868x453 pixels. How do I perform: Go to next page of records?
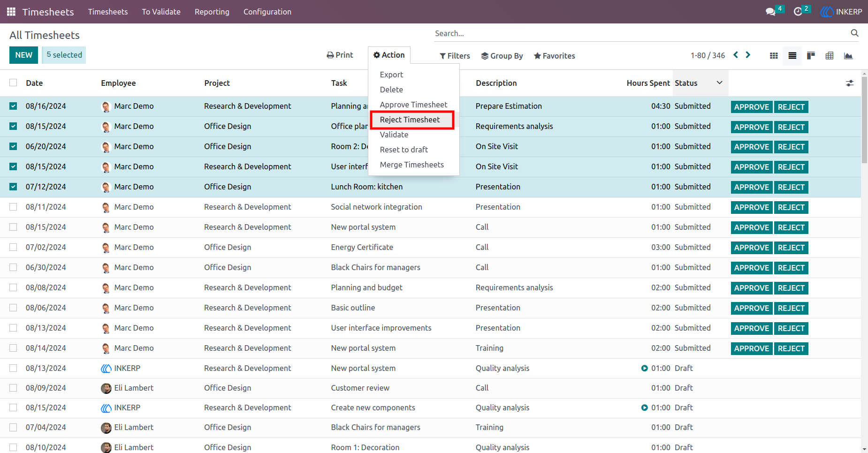748,55
